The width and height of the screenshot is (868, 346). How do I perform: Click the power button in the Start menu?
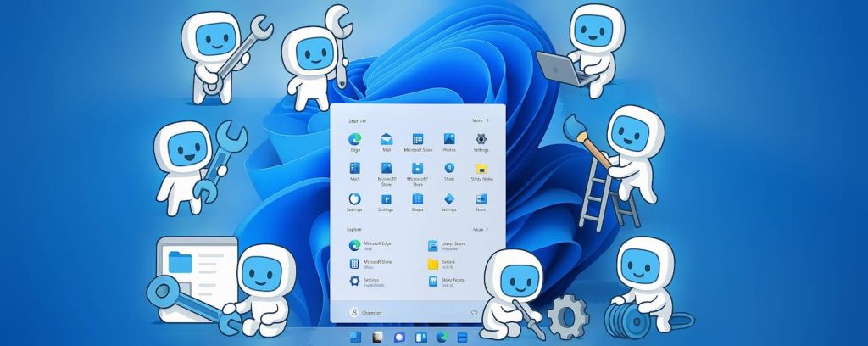click(x=475, y=313)
